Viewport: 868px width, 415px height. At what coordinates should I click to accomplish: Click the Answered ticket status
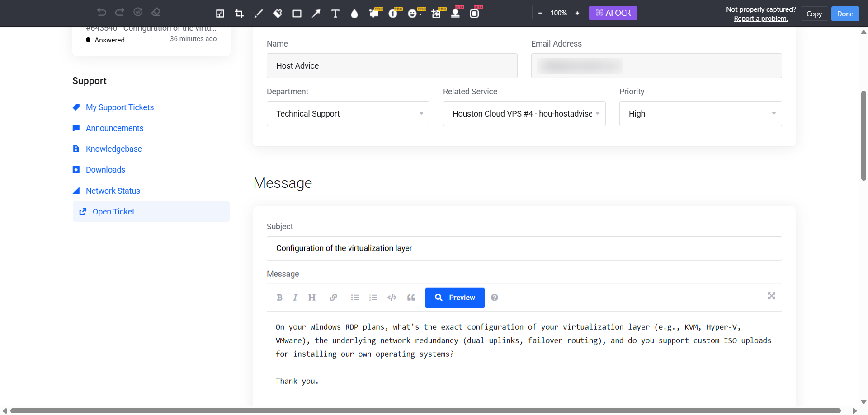click(x=105, y=40)
